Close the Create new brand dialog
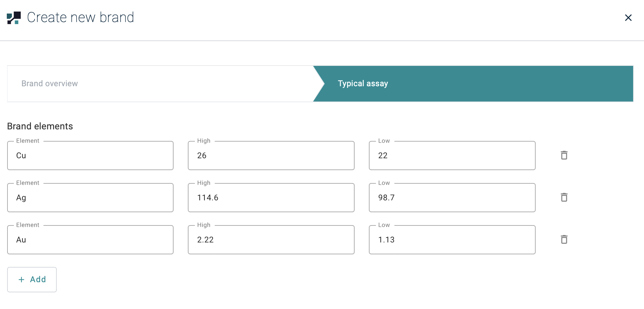 628,18
